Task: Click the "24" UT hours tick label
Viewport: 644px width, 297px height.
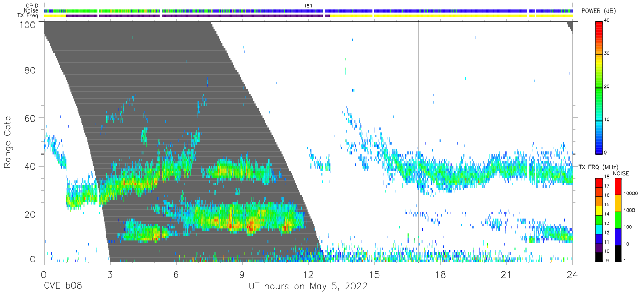Action: (573, 274)
